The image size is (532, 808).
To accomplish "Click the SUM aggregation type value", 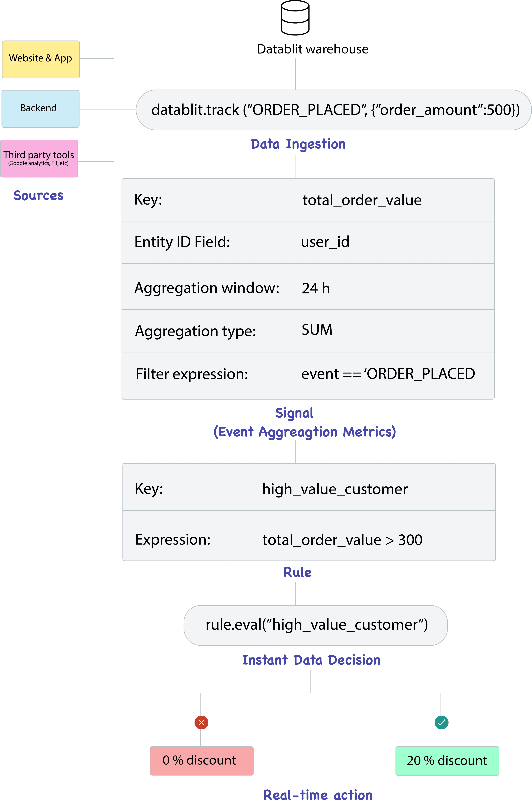I will pos(317,330).
